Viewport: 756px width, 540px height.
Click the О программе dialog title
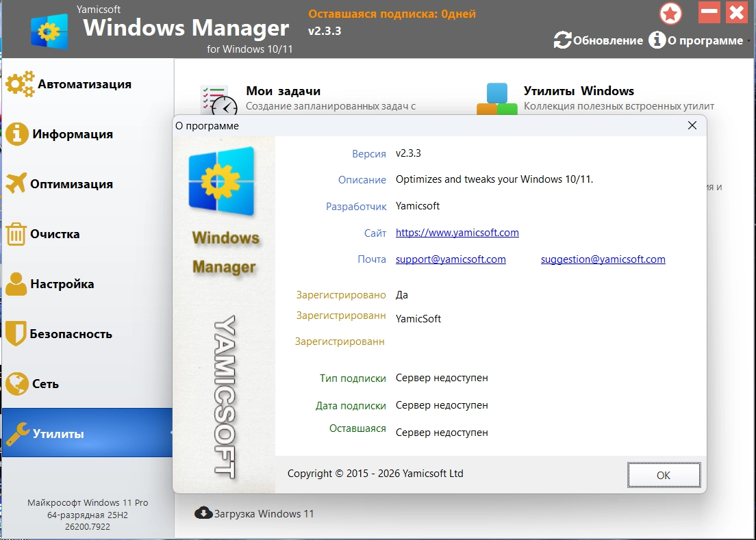pos(207,126)
